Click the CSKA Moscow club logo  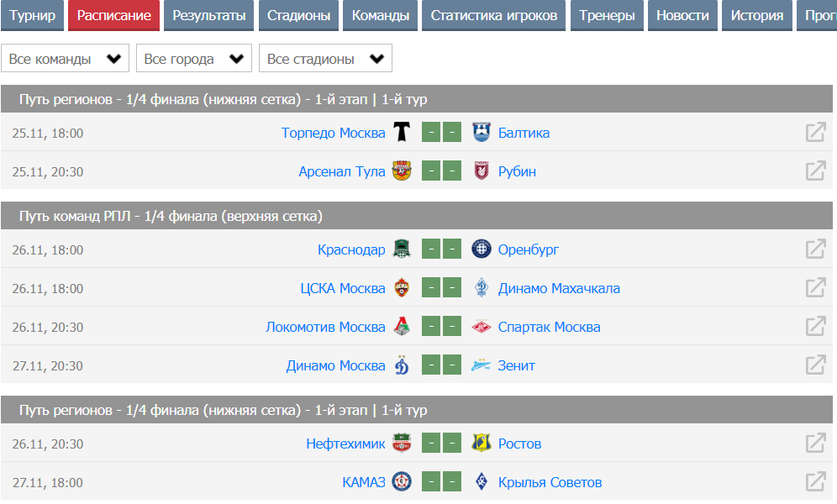(402, 288)
